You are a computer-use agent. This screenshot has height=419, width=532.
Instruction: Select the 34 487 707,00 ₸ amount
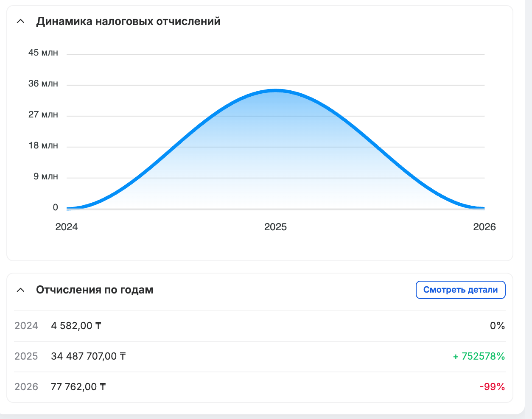click(x=88, y=356)
